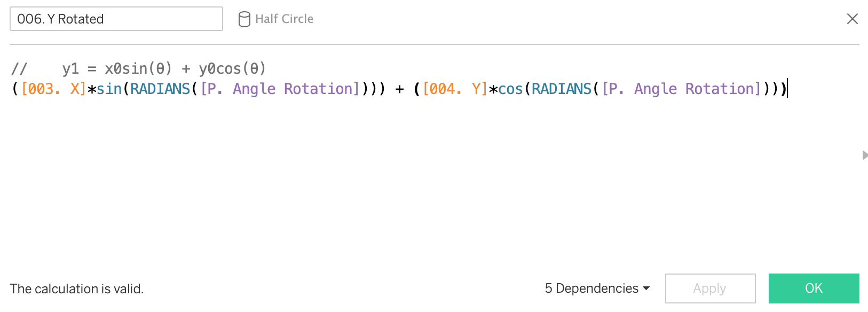Viewport: 868px width, 312px height.
Task: Click the Apply button
Action: [x=709, y=288]
